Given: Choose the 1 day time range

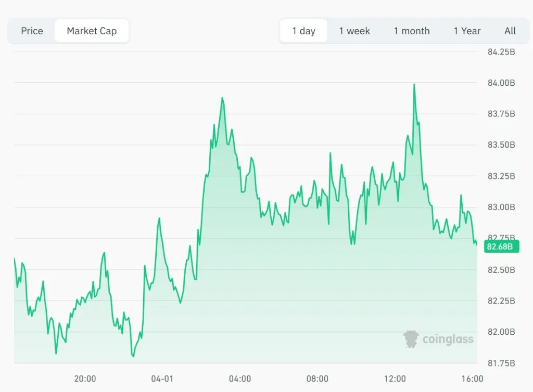Looking at the screenshot, I should pos(303,31).
